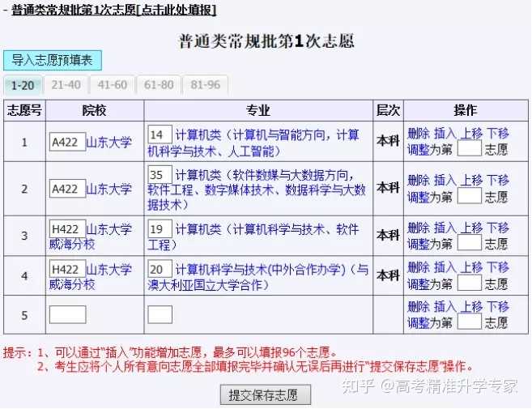Screen dimensions: 532x409
Task: Click 山东大学 school name in row 2
Action: (x=109, y=189)
